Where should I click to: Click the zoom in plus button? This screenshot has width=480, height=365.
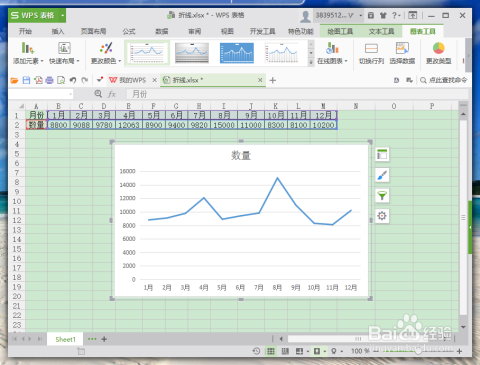click(459, 351)
